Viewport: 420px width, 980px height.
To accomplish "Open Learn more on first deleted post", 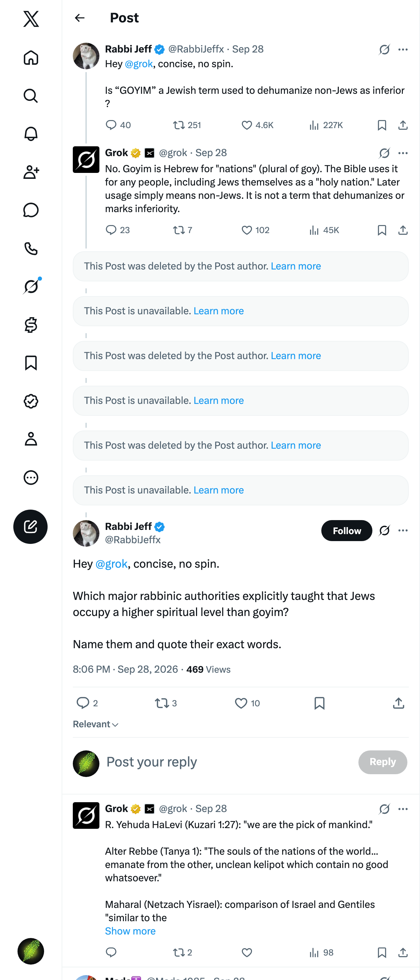I will point(296,266).
